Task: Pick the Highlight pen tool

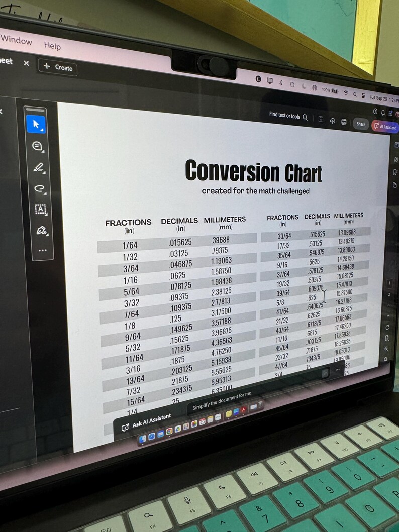Action: (x=38, y=167)
